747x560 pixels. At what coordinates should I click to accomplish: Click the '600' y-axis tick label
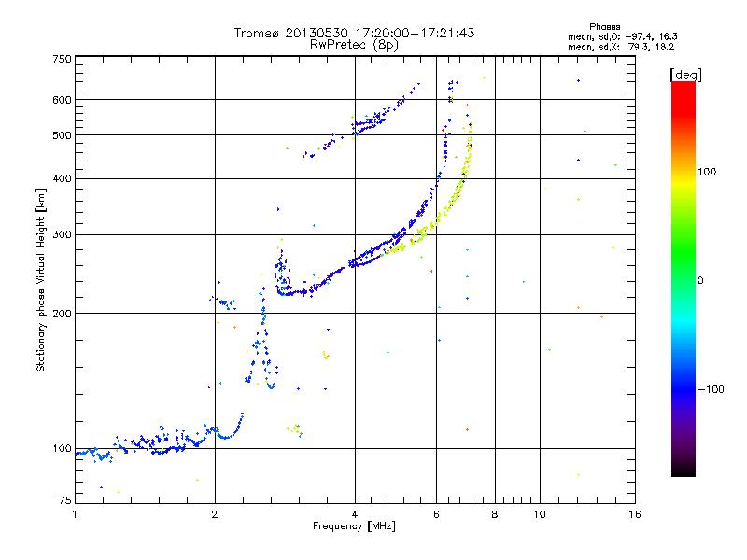point(62,100)
